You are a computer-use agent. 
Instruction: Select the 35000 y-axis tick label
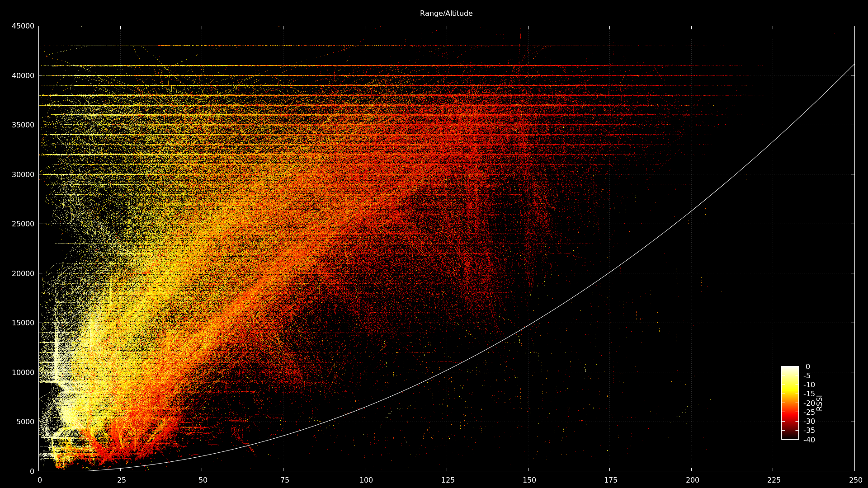pyautogui.click(x=23, y=125)
